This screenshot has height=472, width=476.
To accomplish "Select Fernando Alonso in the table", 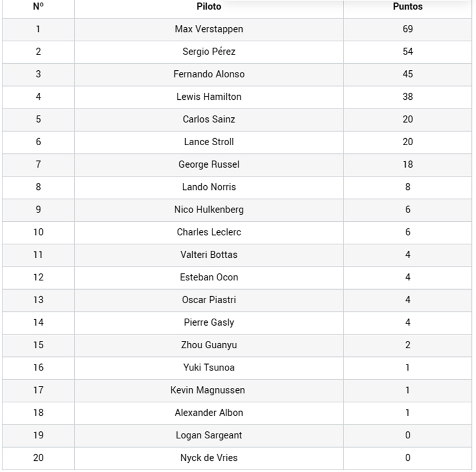I will pos(208,74).
